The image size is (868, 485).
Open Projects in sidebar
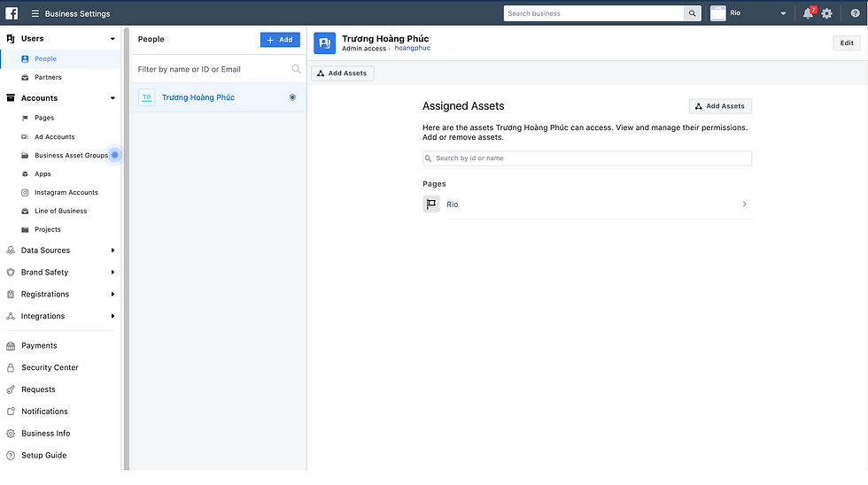point(48,229)
